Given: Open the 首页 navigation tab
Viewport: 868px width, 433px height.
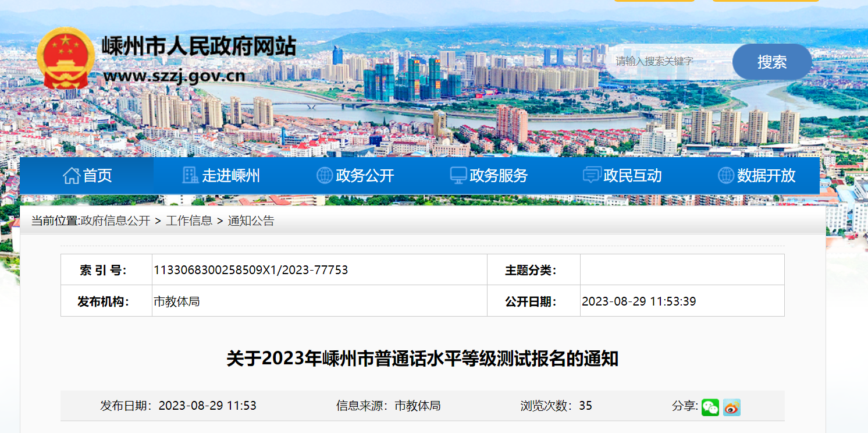Looking at the screenshot, I should [x=87, y=175].
